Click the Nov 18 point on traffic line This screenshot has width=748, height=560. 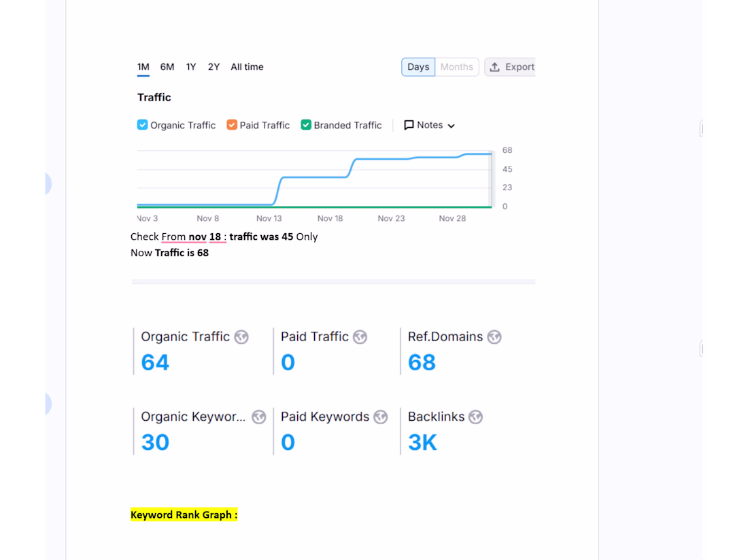(x=330, y=177)
